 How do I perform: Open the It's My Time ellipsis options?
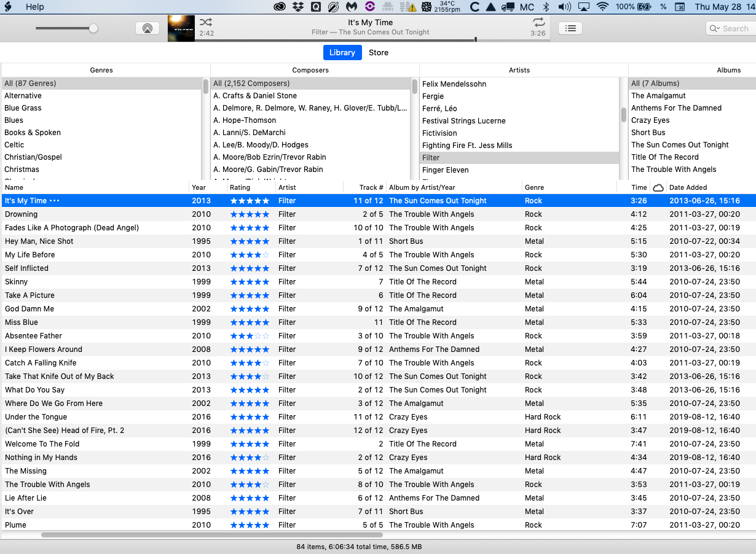(54, 201)
